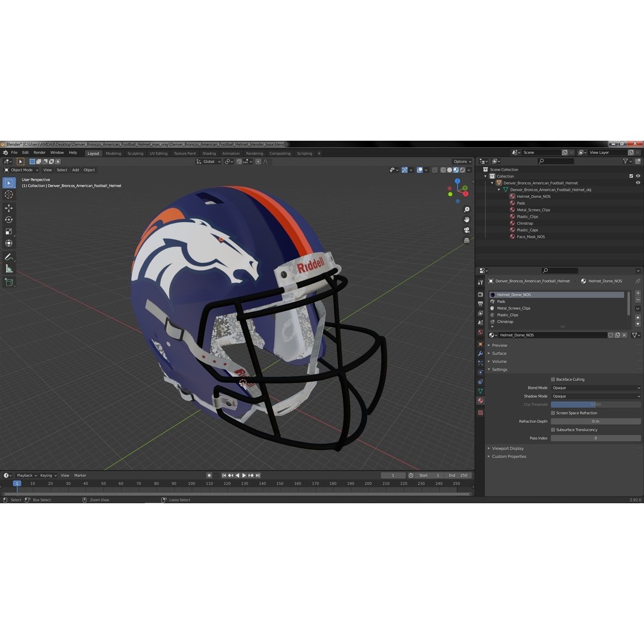
Task: Click the pan view hand icon
Action: click(x=466, y=219)
